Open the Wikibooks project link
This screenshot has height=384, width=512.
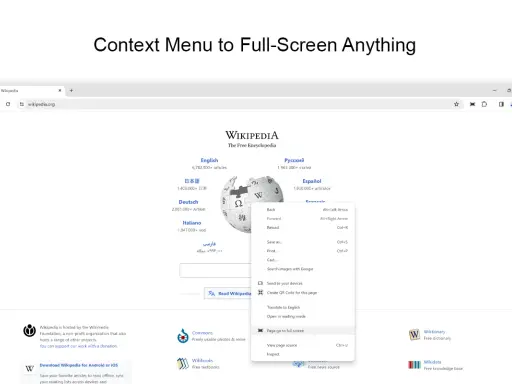(202, 361)
